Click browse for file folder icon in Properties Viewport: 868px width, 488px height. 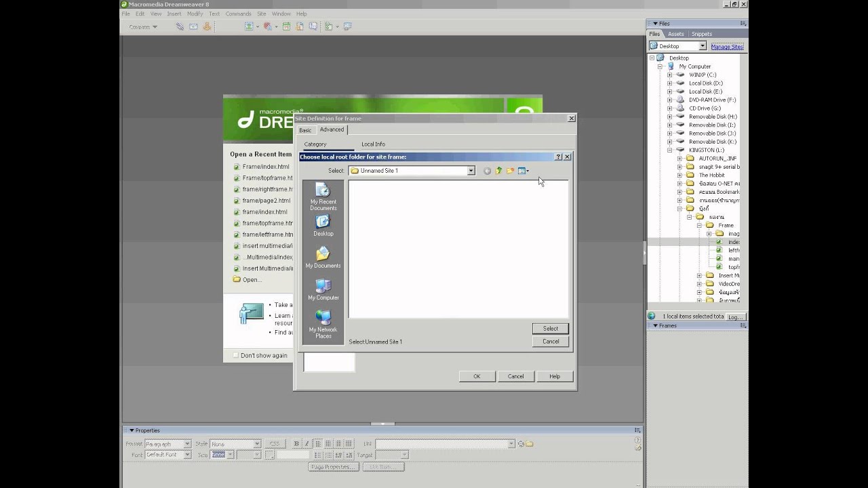(x=530, y=444)
